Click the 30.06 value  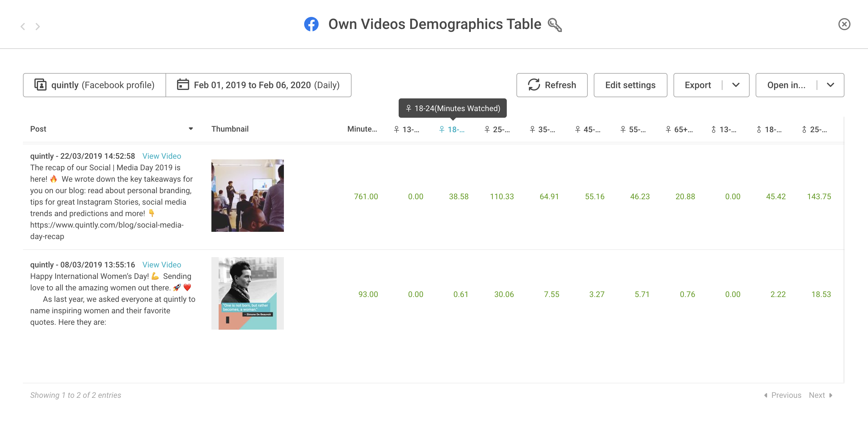[x=504, y=294]
